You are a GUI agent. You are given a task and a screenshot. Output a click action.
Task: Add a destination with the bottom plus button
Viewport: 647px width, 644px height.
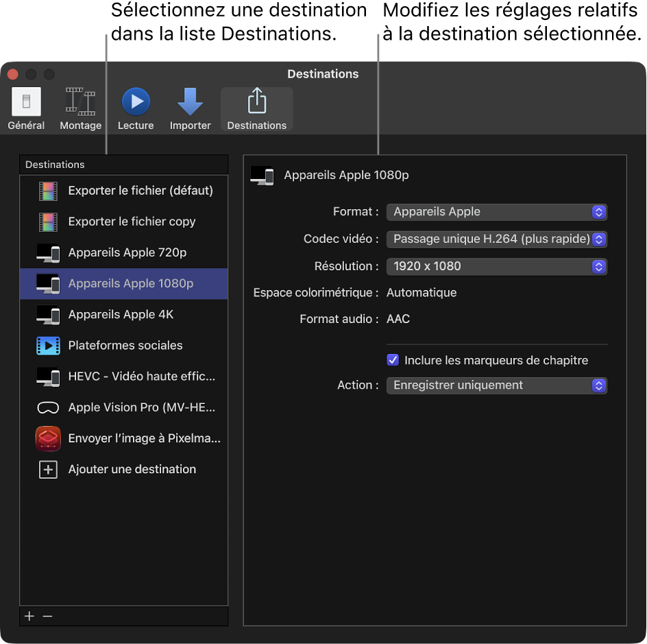pyautogui.click(x=29, y=617)
